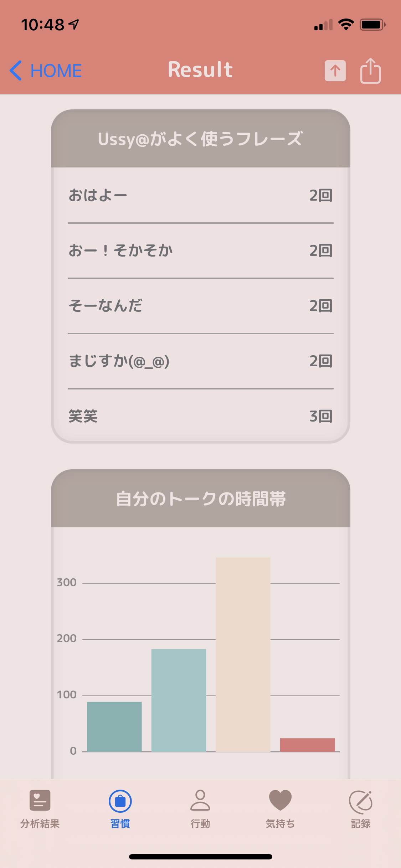Go back via HOME link
The height and width of the screenshot is (868, 401).
point(56,71)
